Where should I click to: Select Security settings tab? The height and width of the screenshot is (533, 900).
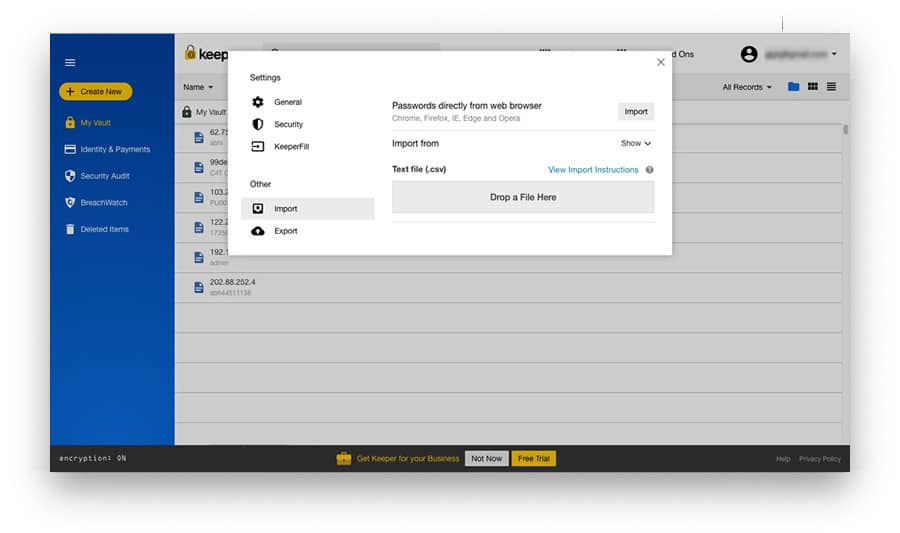308,125
